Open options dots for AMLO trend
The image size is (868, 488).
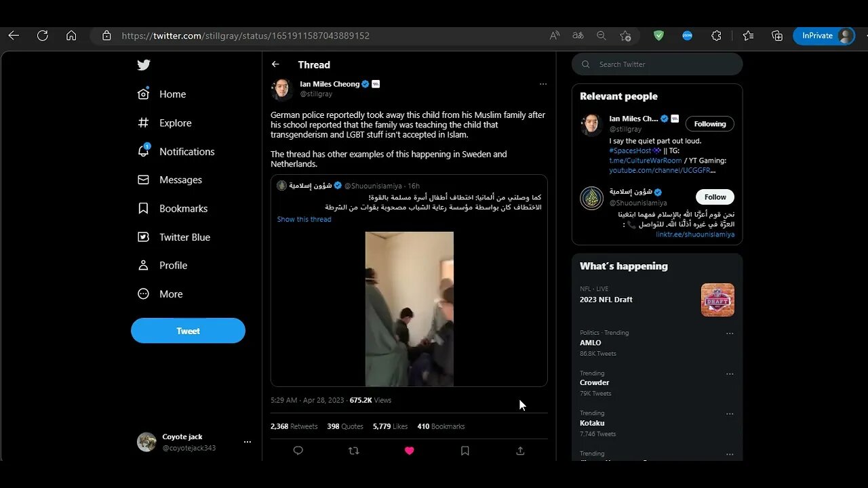[x=730, y=333]
